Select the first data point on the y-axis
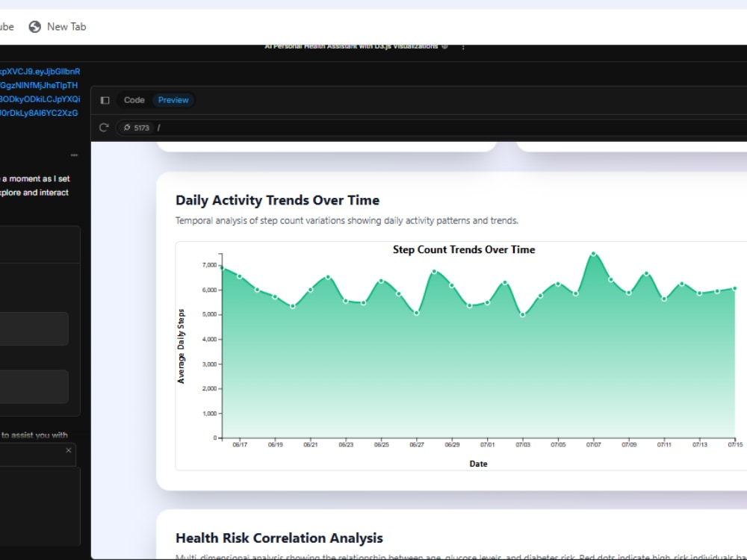 222,268
